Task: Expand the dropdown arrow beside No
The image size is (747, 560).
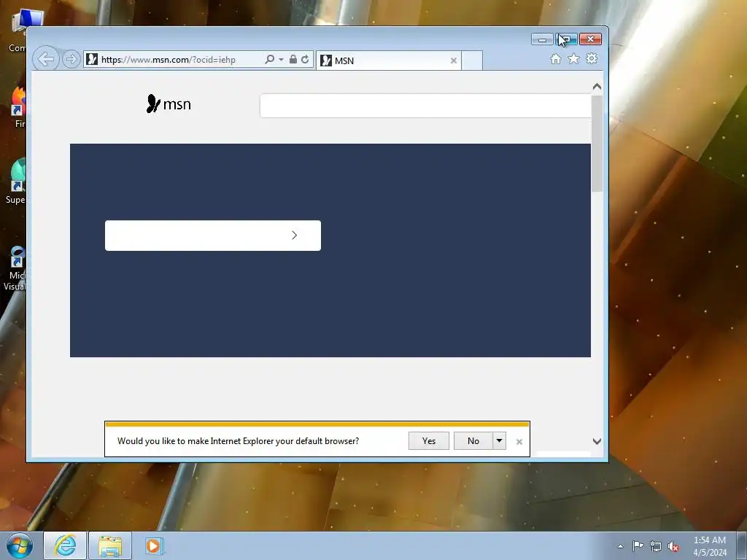Action: tap(499, 441)
